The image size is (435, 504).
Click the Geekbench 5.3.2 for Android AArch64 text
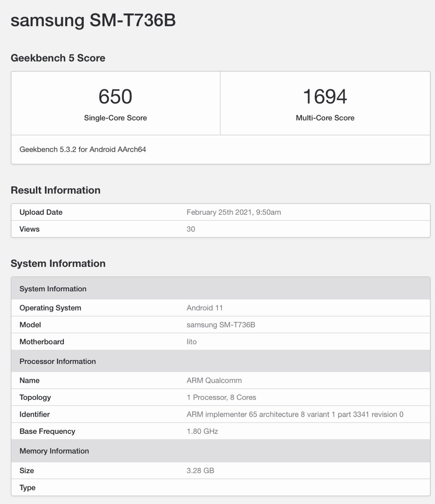[83, 149]
